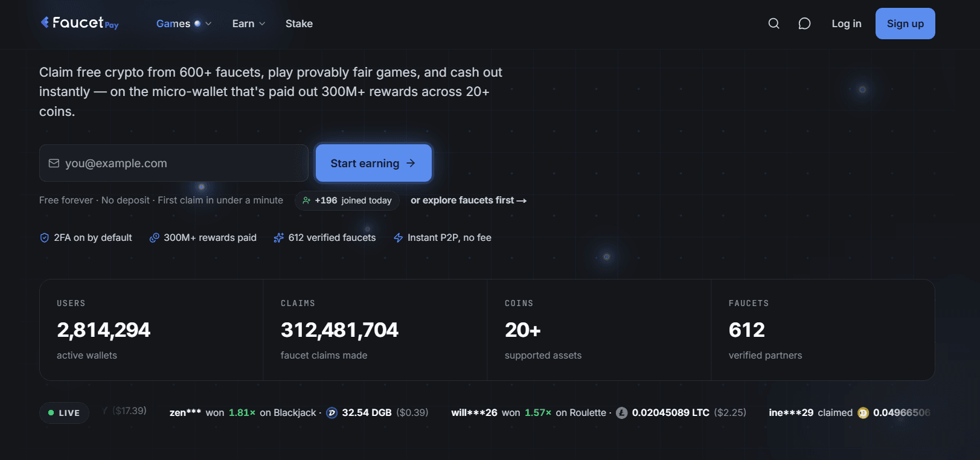Image resolution: width=980 pixels, height=460 pixels.
Task: Click the 2FA shield icon
Action: click(x=44, y=238)
